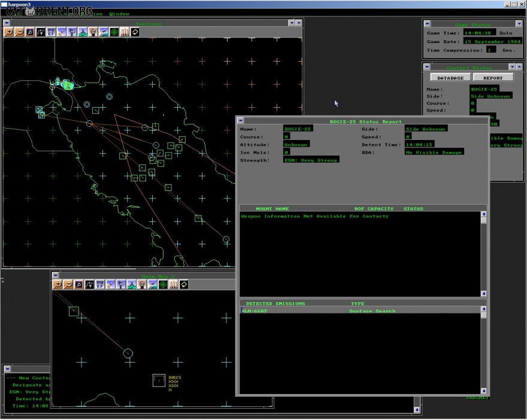Click the REPORT button in Contact Status

(493, 78)
